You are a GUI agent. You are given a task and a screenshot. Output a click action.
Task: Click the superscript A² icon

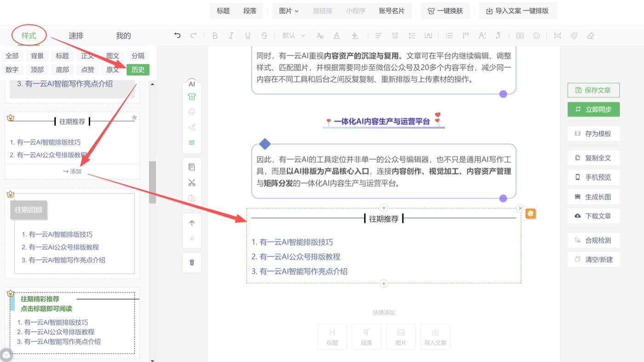pos(482,35)
